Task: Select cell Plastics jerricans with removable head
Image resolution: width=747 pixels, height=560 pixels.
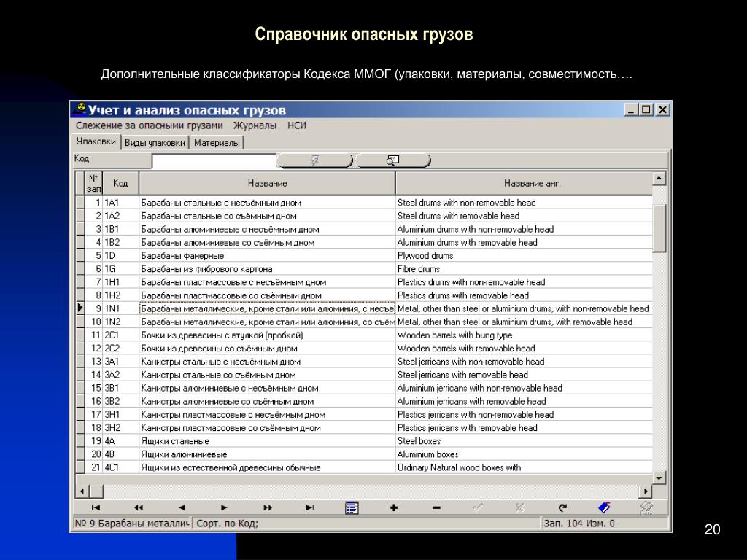Action: click(x=524, y=427)
